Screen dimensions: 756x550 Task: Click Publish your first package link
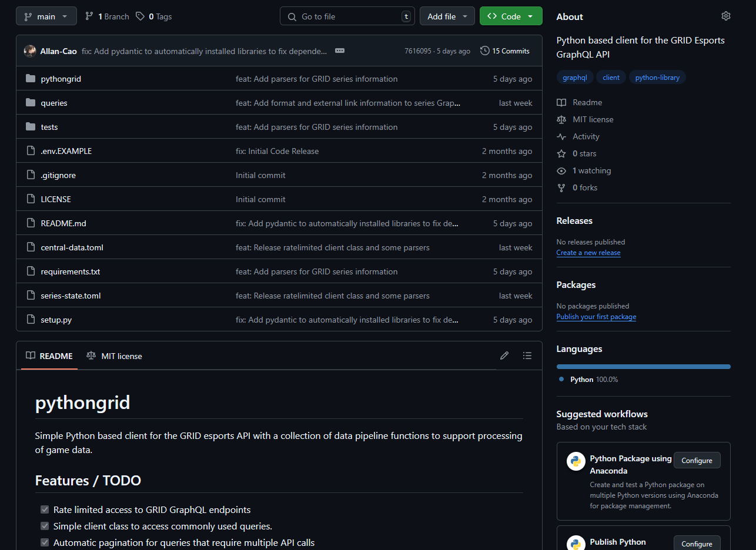point(596,317)
